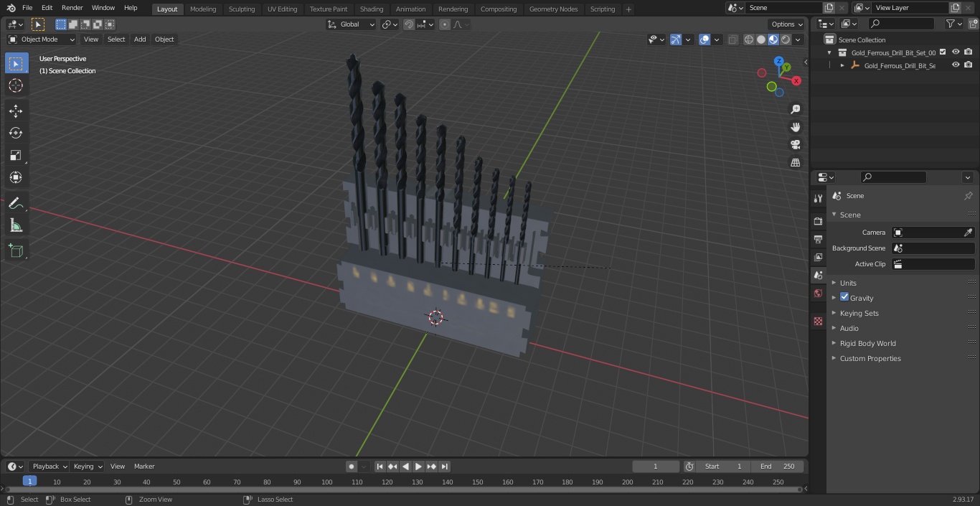Switch to rendered viewport shading
This screenshot has height=506, width=980.
[786, 39]
